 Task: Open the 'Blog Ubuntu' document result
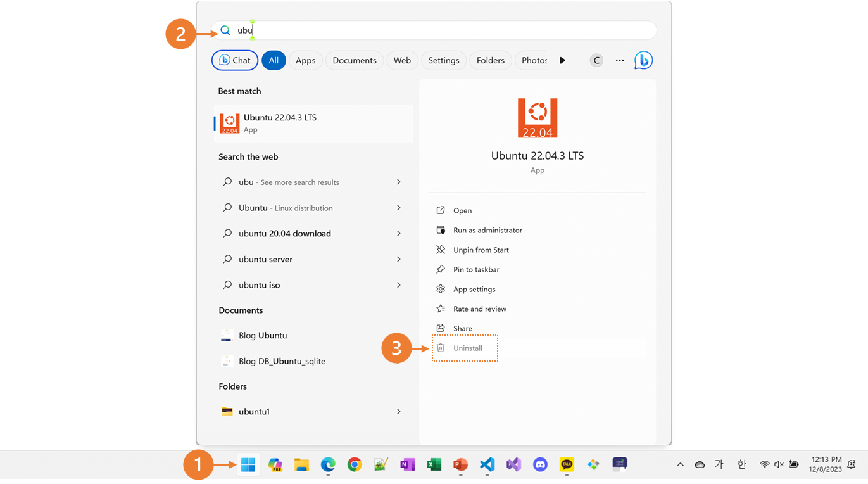(x=313, y=336)
